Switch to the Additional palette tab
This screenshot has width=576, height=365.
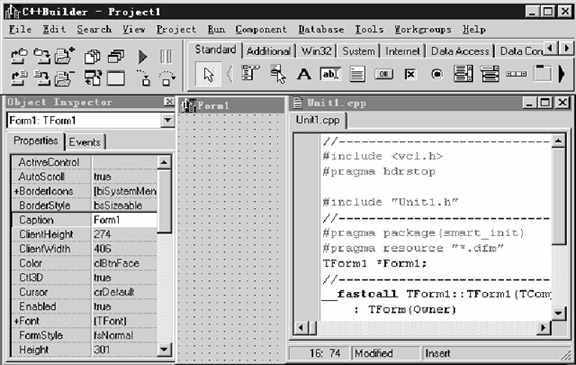click(269, 51)
